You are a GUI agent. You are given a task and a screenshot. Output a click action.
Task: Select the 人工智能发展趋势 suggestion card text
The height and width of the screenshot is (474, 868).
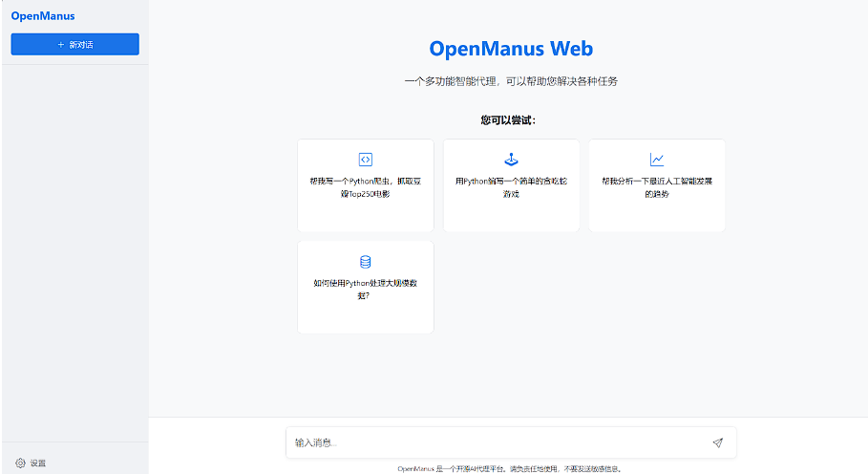(x=657, y=187)
